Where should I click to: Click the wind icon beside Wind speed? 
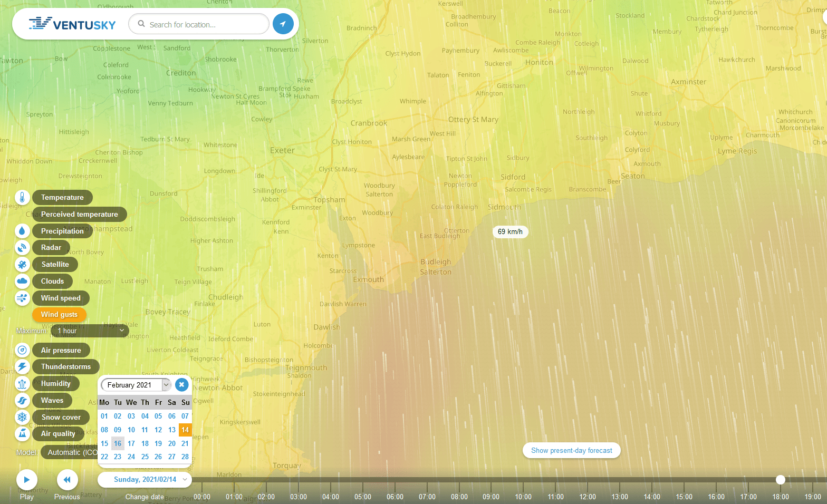pyautogui.click(x=22, y=298)
